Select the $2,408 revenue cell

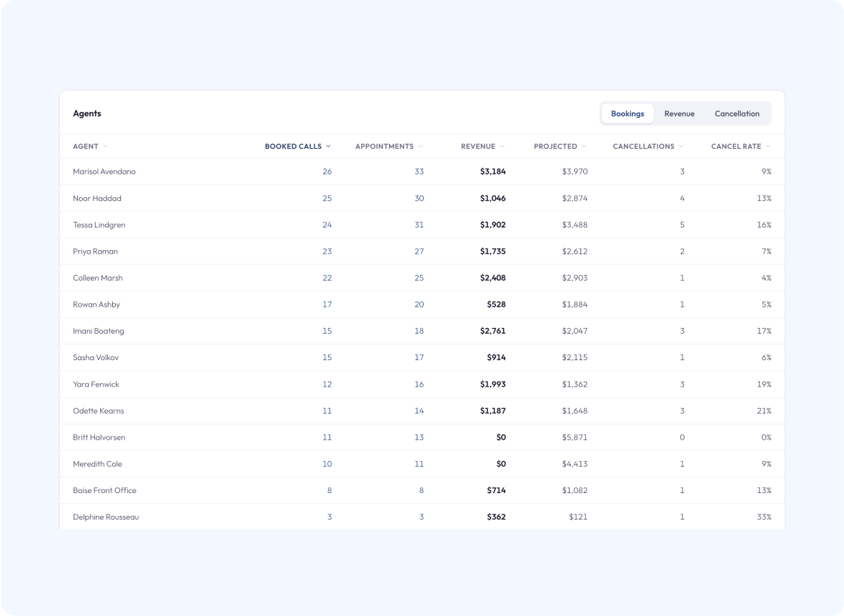(492, 278)
